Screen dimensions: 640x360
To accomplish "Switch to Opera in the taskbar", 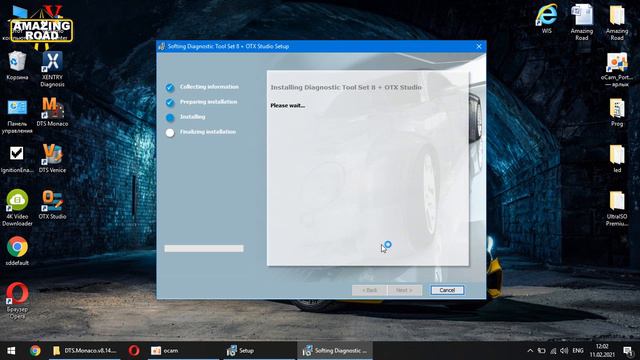I will 134,351.
